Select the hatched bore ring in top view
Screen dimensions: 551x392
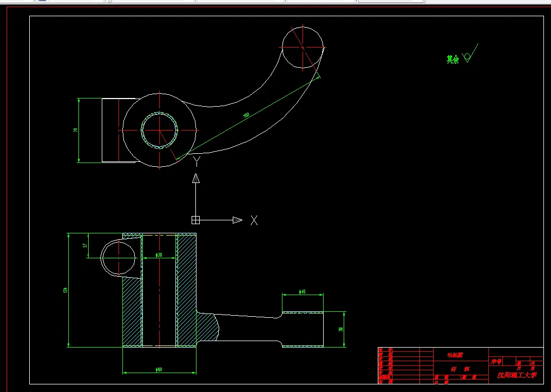[x=160, y=130]
